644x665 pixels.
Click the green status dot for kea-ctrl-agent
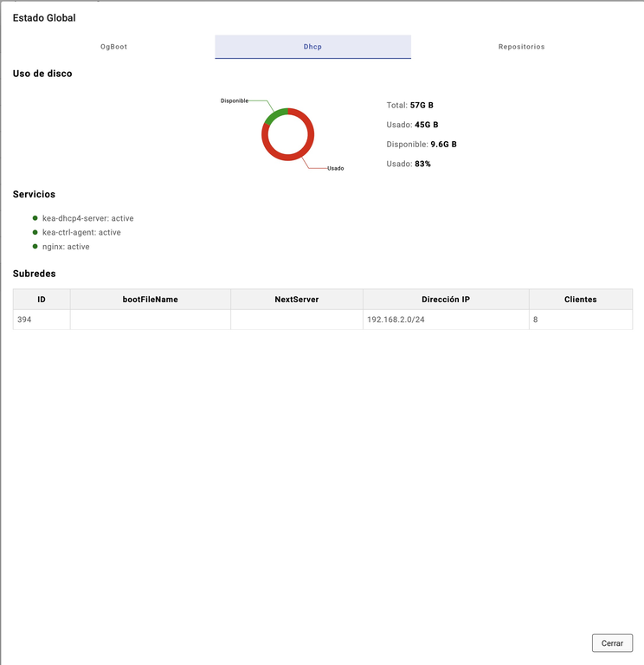point(35,232)
